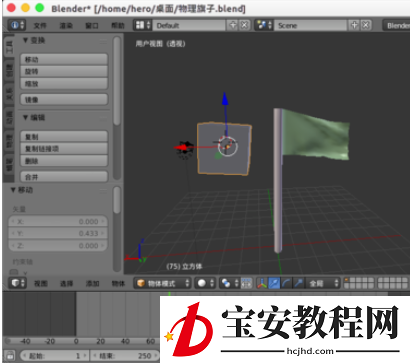Viewport: 410px width, 363px height.
Task: Open the Blender render engine dropdown
Action: 396,25
